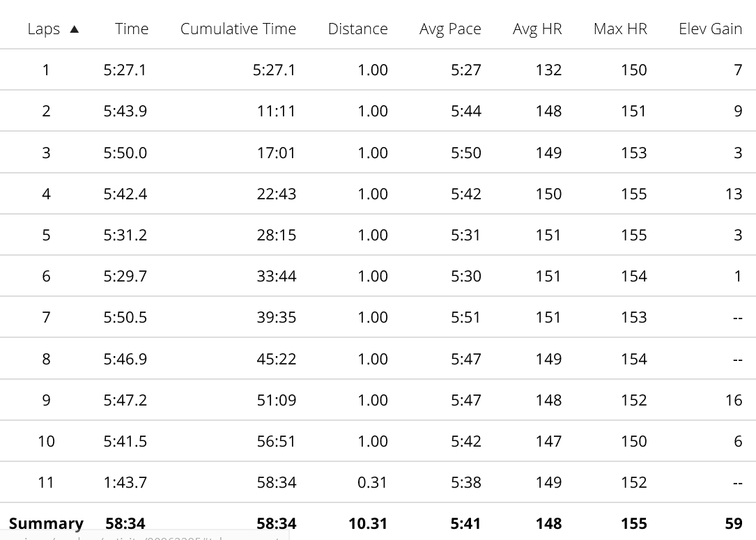Viewport: 756px width, 540px height.
Task: Select the Distance column header
Action: 357,29
